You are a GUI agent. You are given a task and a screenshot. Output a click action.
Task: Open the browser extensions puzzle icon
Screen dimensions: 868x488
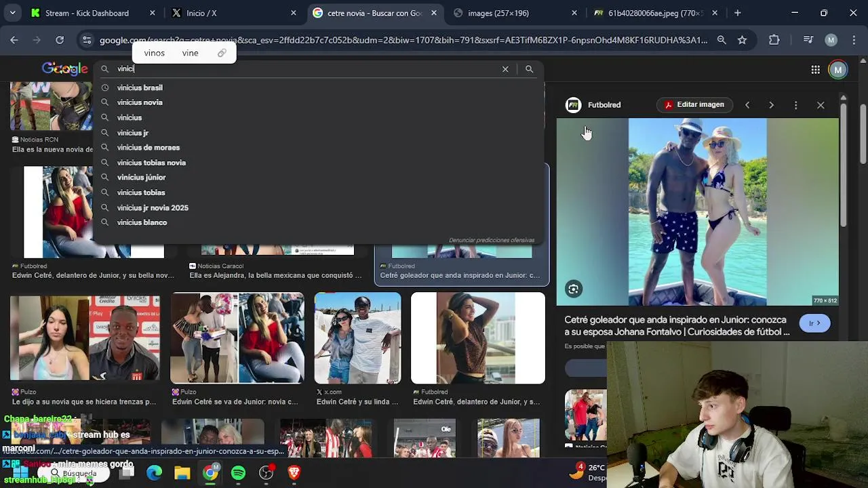click(774, 40)
